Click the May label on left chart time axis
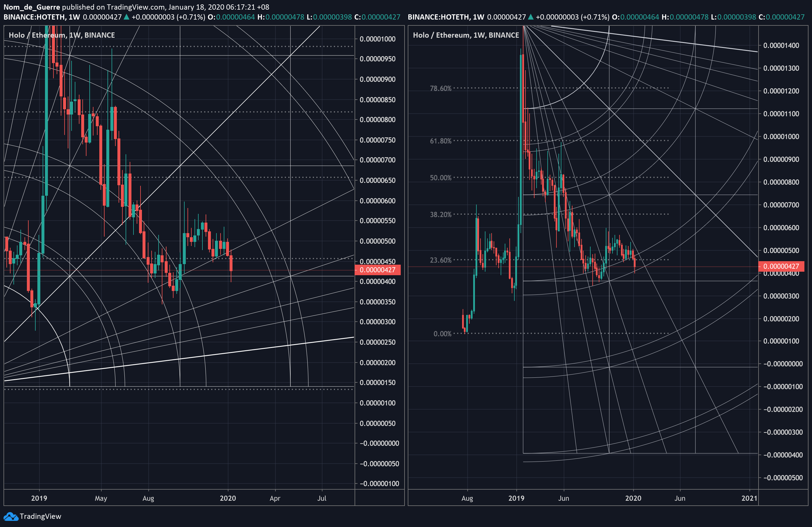 [101, 498]
